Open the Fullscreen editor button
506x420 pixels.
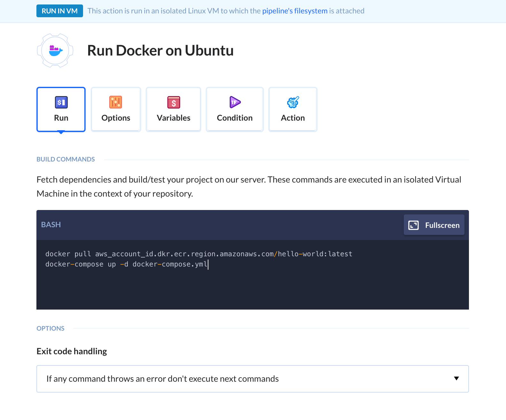pyautogui.click(x=434, y=225)
